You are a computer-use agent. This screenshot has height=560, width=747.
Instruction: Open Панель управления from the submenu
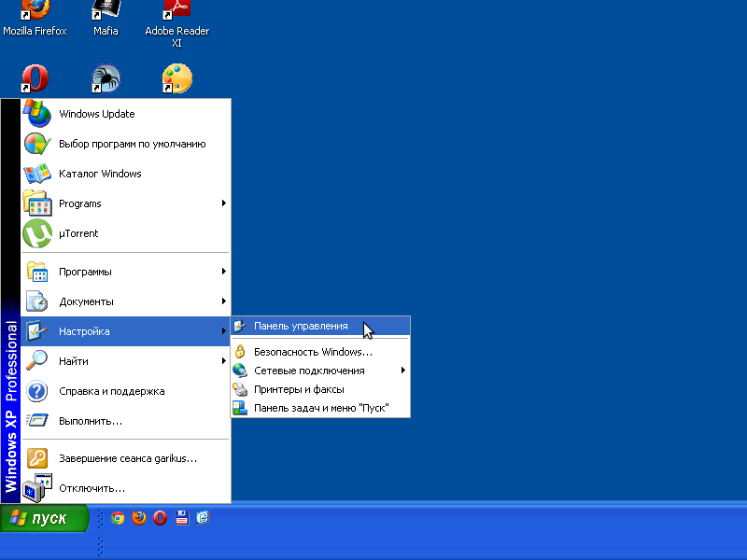tap(320, 326)
